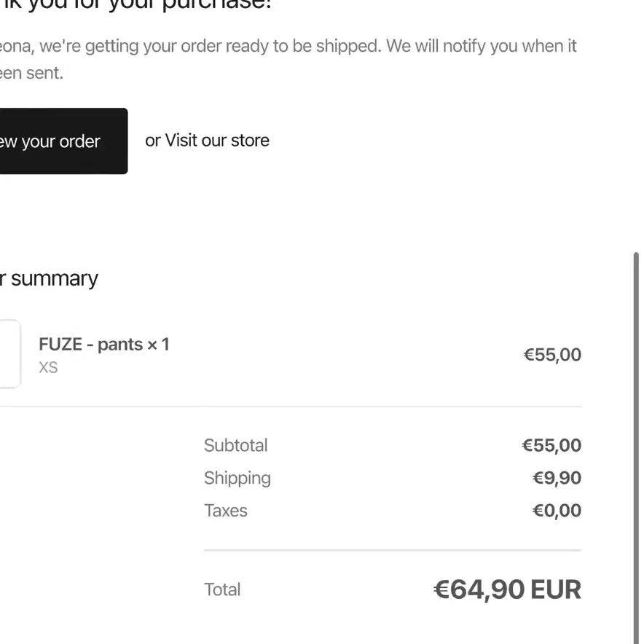644x644 pixels.
Task: Click the €55,00 item price
Action: tap(552, 355)
